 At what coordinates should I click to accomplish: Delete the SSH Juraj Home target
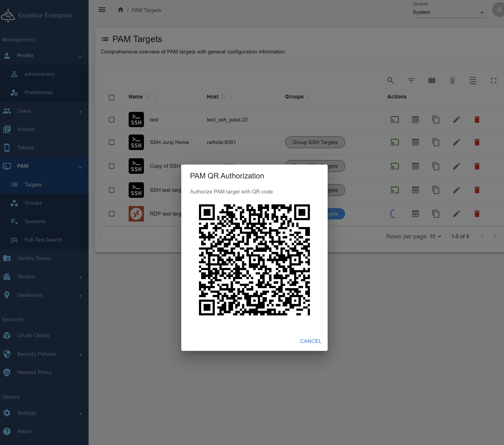click(x=477, y=142)
